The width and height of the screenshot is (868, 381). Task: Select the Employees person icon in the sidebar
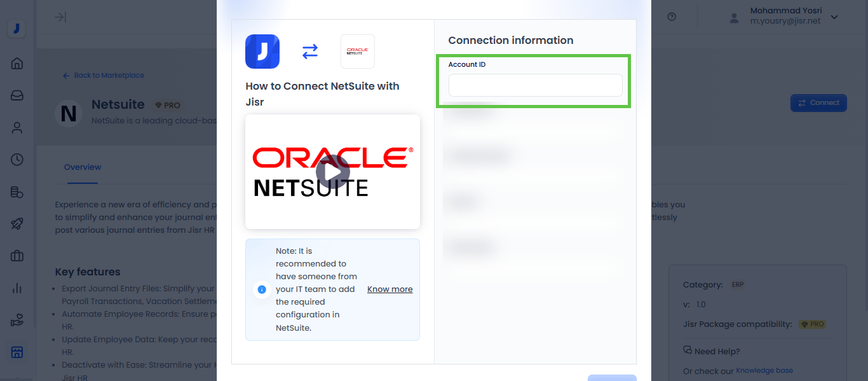(x=17, y=128)
